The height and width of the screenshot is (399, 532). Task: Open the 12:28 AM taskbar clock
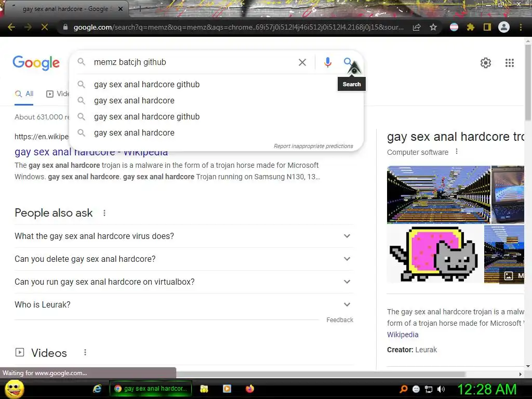tap(487, 389)
